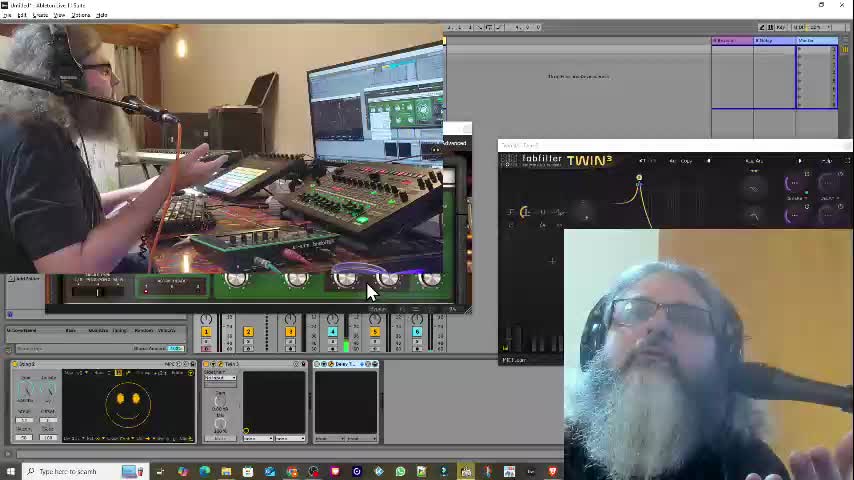Click the pan knob above track 4
Viewport: 854px width, 480px height.
(332, 319)
